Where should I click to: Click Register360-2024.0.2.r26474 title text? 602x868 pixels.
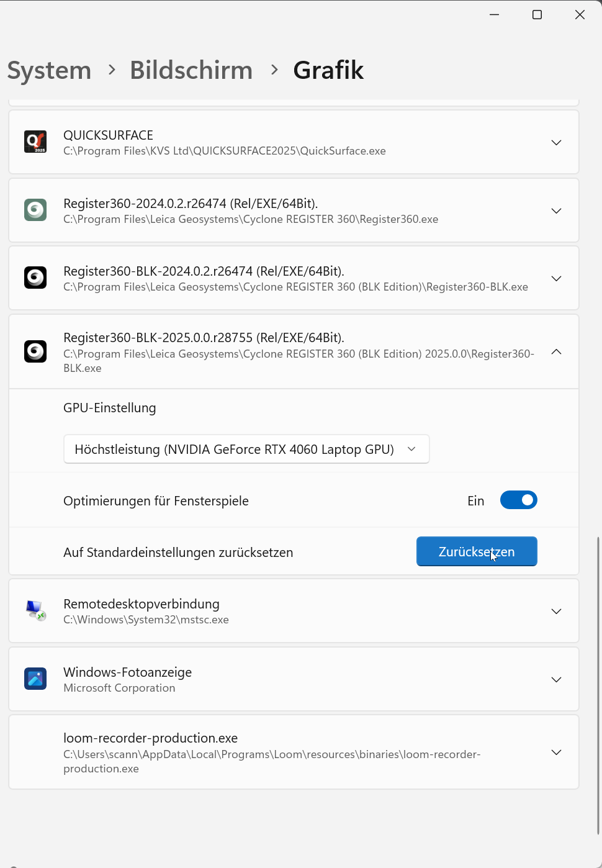pos(191,204)
